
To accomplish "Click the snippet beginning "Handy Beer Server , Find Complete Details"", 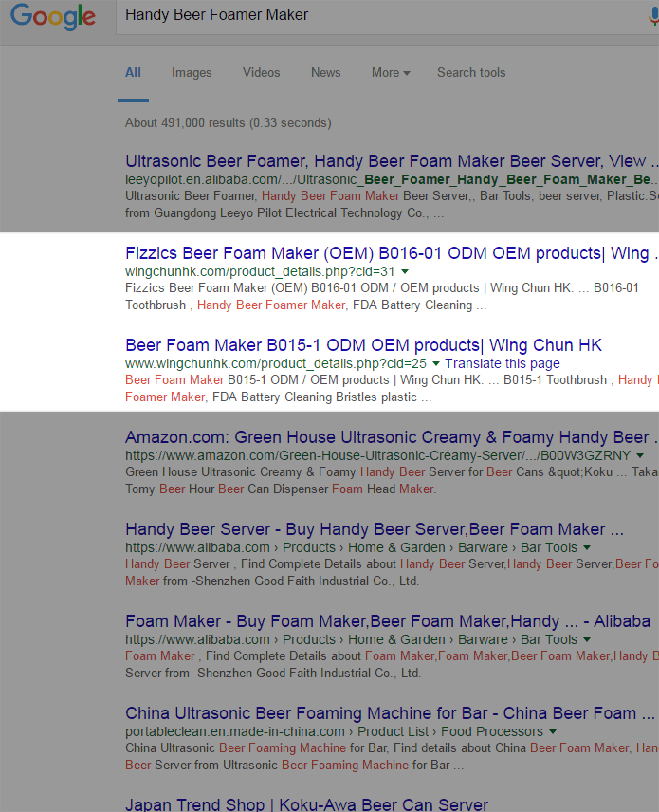I will point(392,572).
